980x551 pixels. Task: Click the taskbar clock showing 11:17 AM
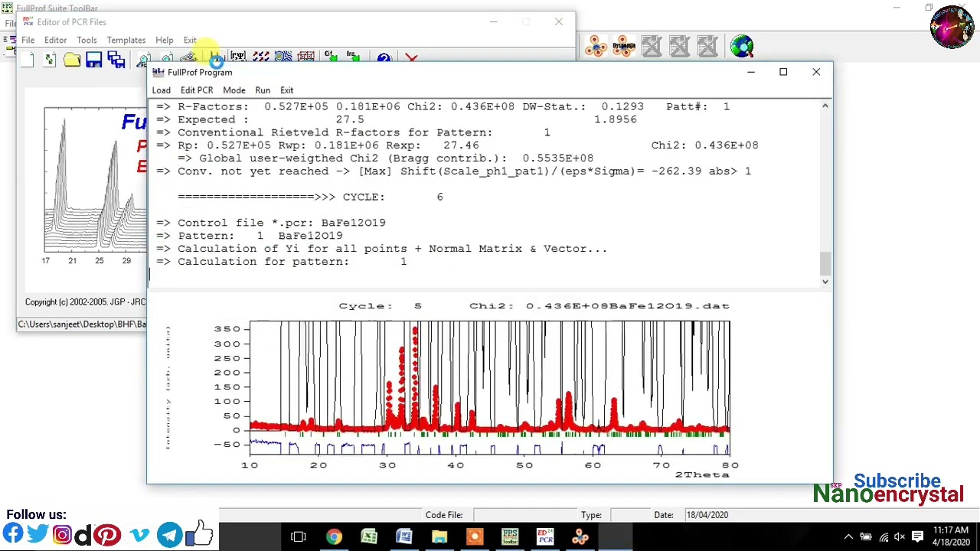[951, 536]
